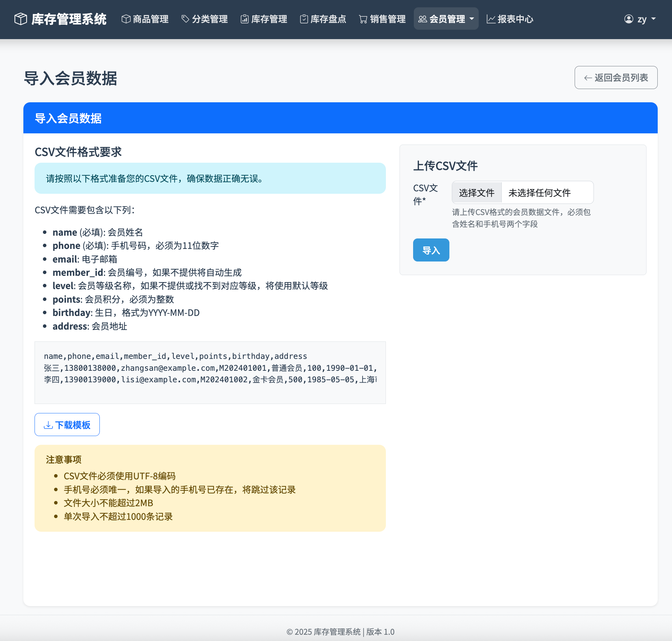The height and width of the screenshot is (641, 672).
Task: Go to 销售管理 in the navbar
Action: click(x=387, y=19)
